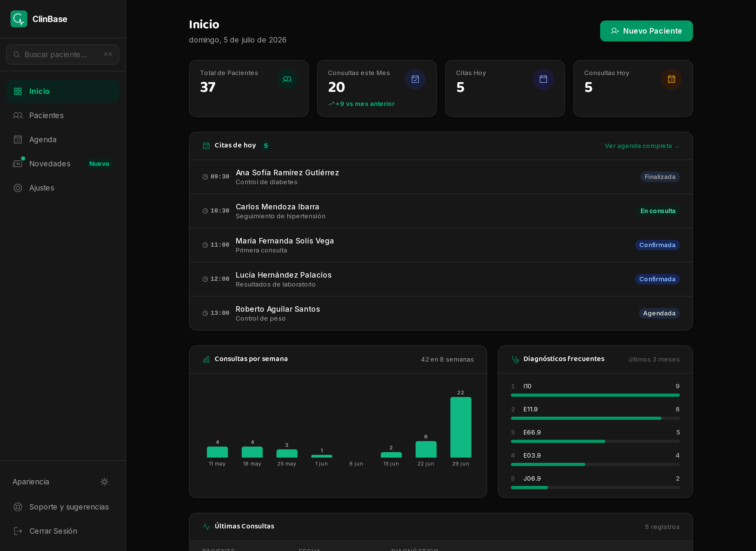Image resolution: width=756 pixels, height=551 pixels.
Task: Open Roberto Aguilar Santos appointment at 13:00
Action: pyautogui.click(x=441, y=314)
